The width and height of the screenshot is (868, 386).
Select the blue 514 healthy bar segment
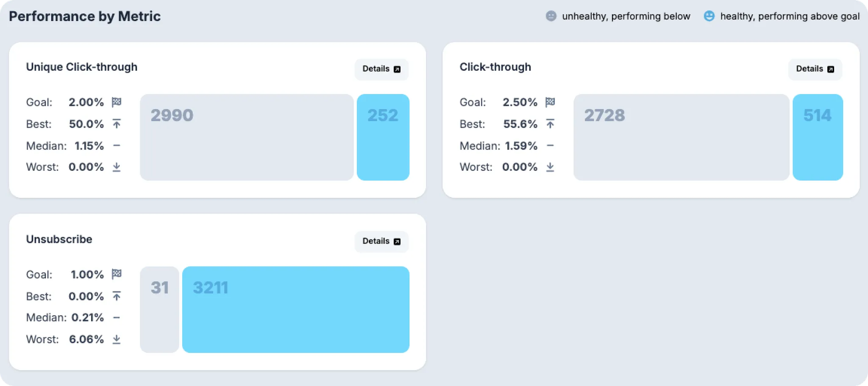[x=818, y=137]
